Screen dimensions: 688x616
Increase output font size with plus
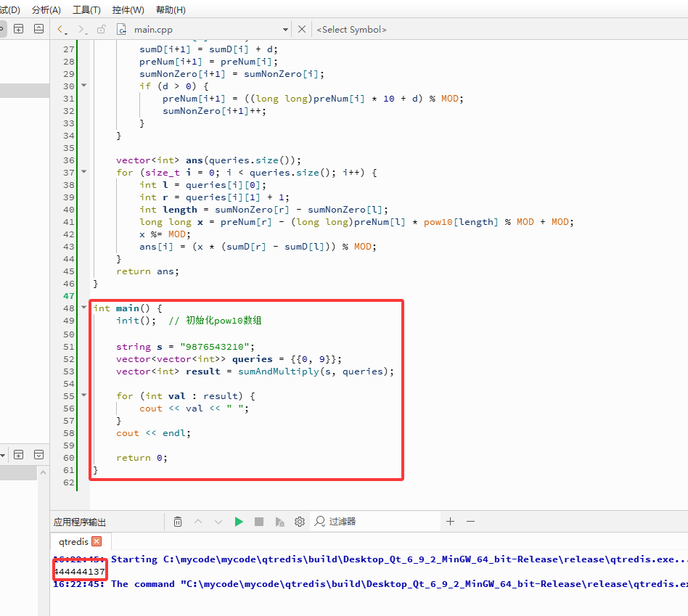click(x=450, y=521)
